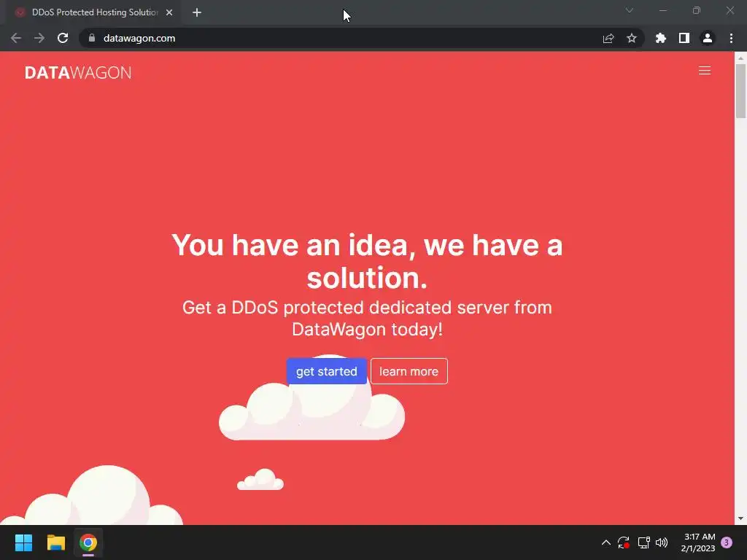Click the DataWagon logo

pos(78,72)
